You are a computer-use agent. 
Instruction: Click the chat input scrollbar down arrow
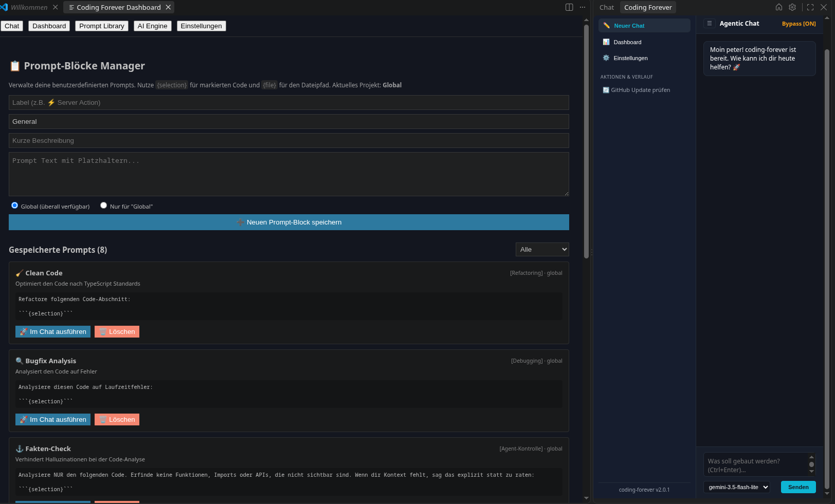point(812,472)
